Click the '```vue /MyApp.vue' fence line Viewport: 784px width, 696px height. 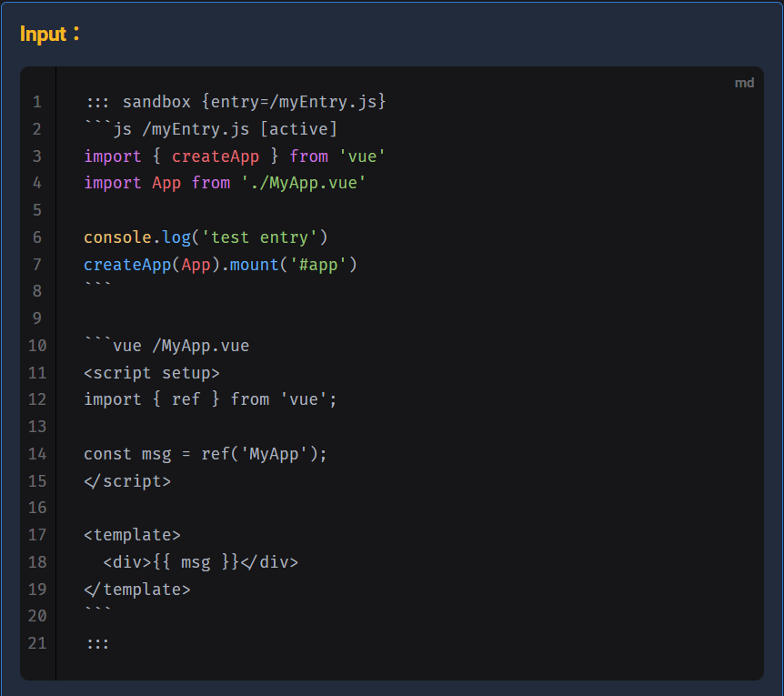(x=167, y=346)
